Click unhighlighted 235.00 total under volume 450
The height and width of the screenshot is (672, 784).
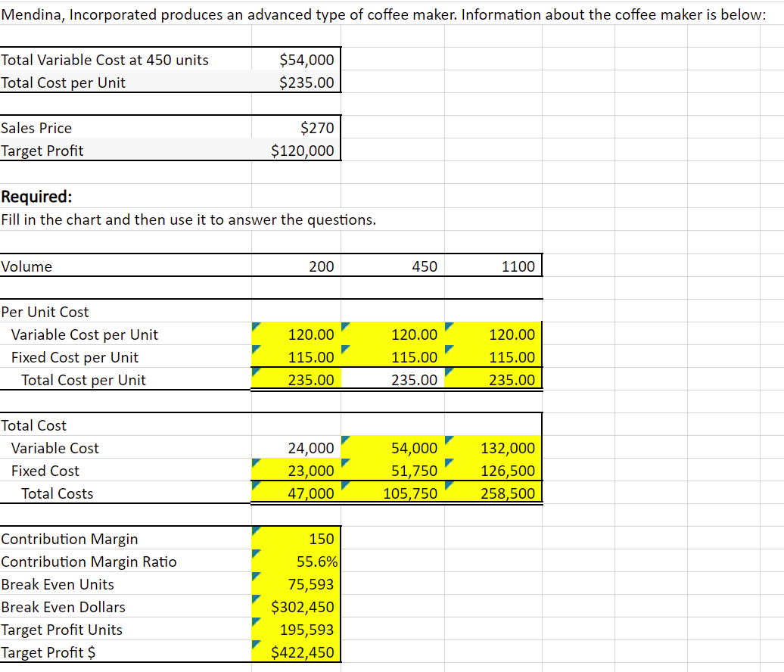[x=393, y=379]
